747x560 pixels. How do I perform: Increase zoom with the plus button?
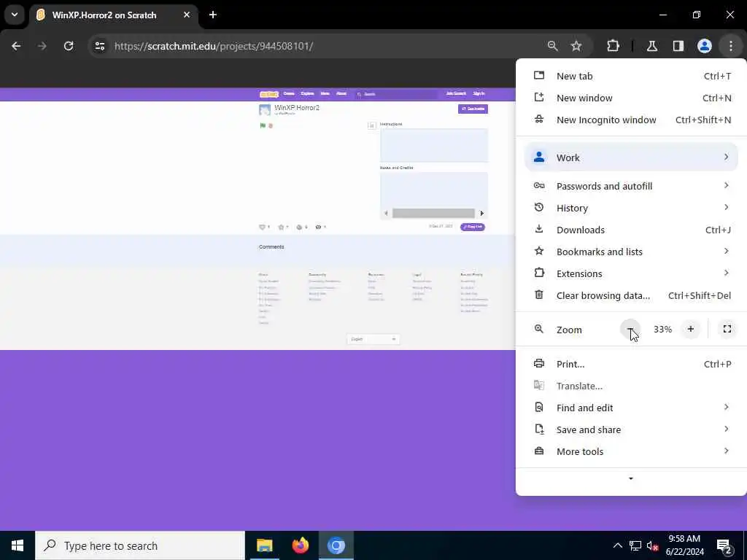point(690,329)
